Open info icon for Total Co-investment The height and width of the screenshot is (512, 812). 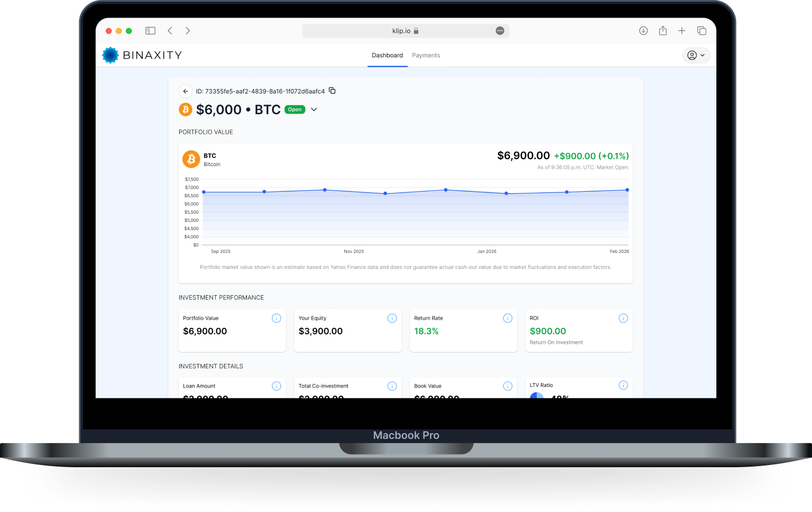coord(392,386)
